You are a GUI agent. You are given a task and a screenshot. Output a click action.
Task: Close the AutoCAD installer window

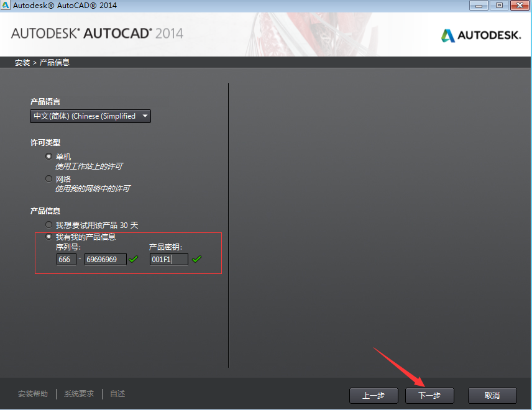(520, 6)
